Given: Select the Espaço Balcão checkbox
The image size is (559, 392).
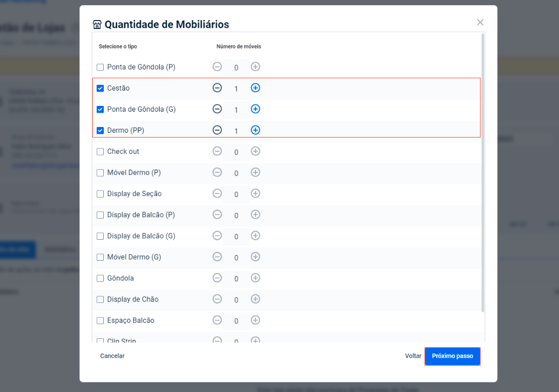Looking at the screenshot, I should tap(100, 320).
